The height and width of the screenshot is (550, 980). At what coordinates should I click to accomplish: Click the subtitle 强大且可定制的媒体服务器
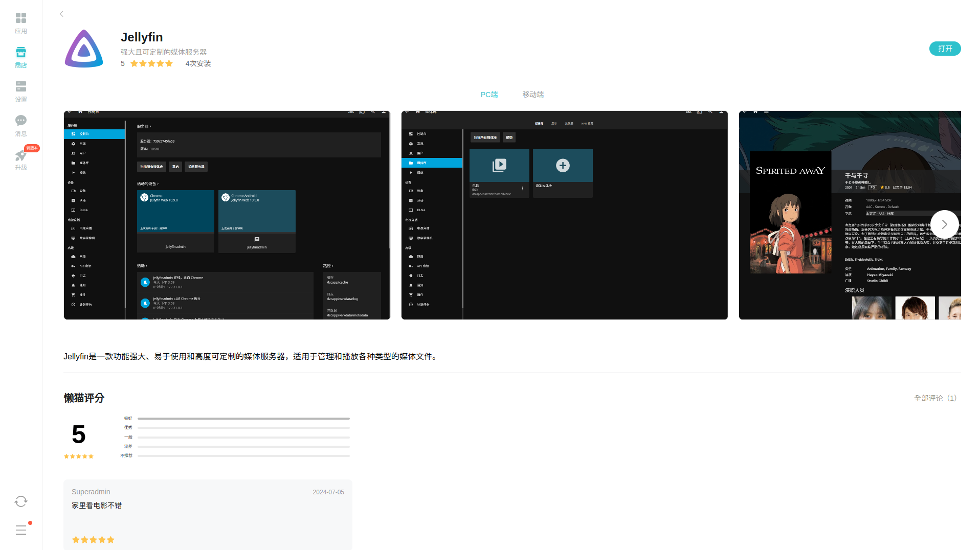pos(164,52)
